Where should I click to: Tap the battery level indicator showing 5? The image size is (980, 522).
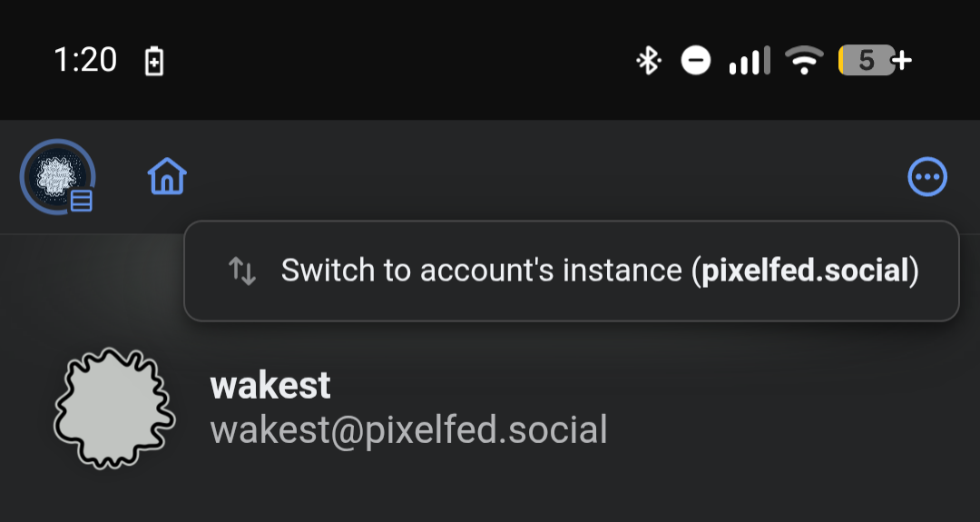(866, 61)
